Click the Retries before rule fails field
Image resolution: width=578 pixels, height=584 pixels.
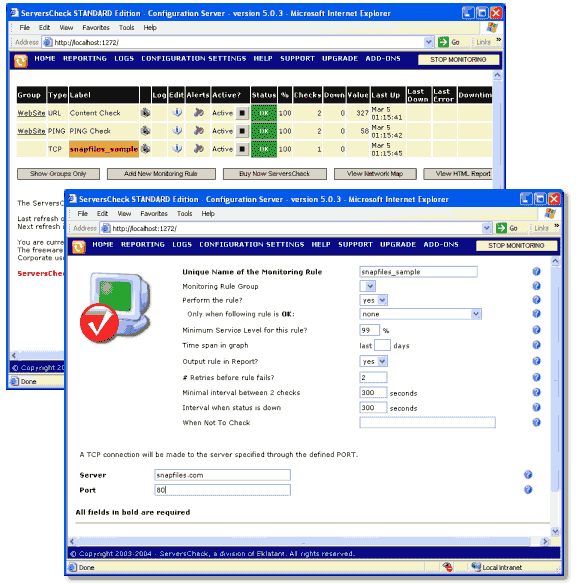(x=373, y=377)
